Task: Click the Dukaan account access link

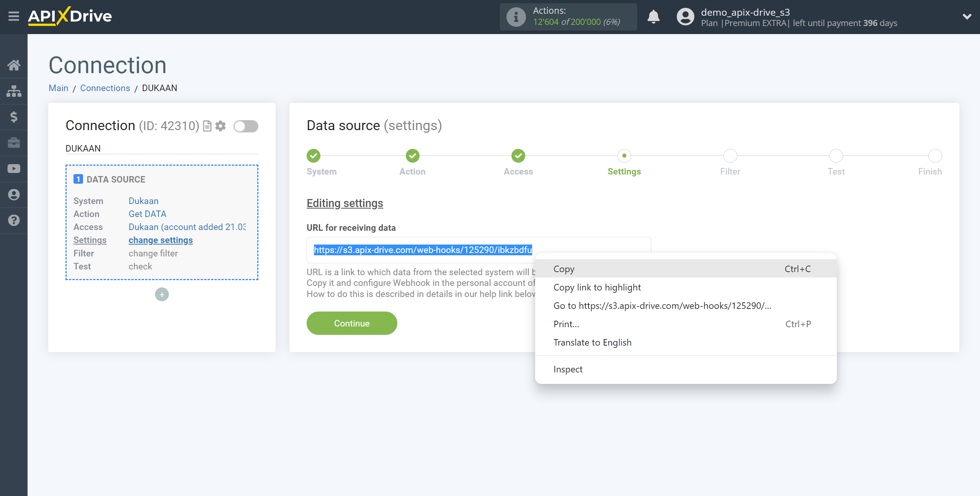Action: (x=187, y=227)
